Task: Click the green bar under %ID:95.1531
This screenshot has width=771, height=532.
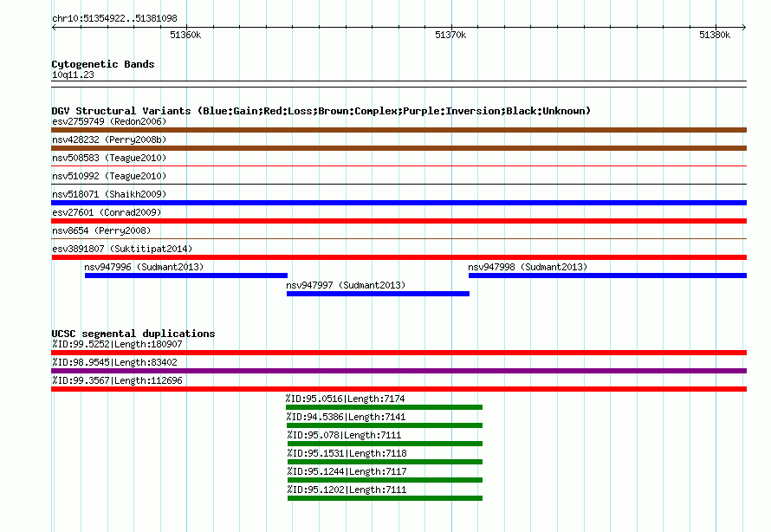Action: [385, 462]
